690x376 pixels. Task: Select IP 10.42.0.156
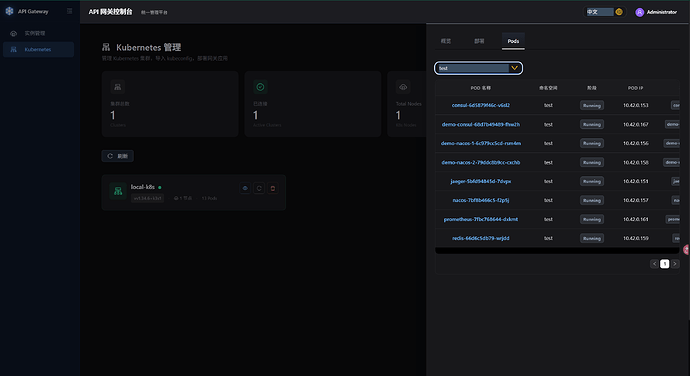pos(635,143)
